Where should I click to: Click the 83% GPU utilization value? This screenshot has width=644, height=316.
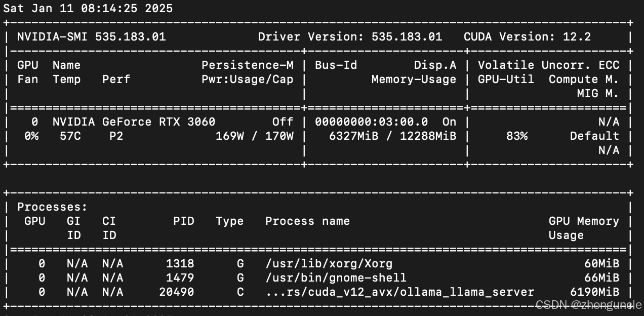point(516,136)
